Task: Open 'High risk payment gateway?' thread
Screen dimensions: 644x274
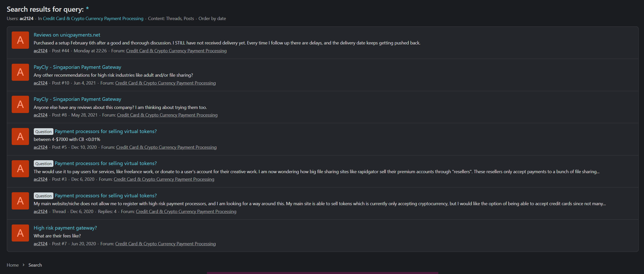Action: pos(65,228)
